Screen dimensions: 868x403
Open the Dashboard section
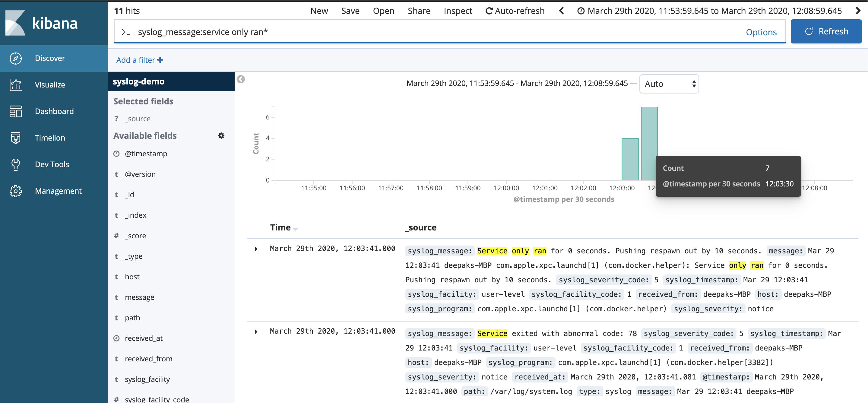point(54,111)
